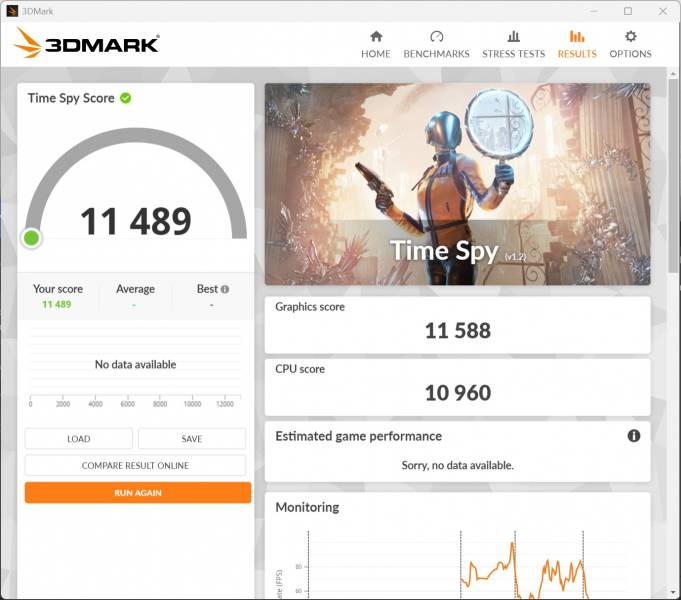Click the scrollbar up arrow
Viewport: 681px width, 600px height.
673,74
